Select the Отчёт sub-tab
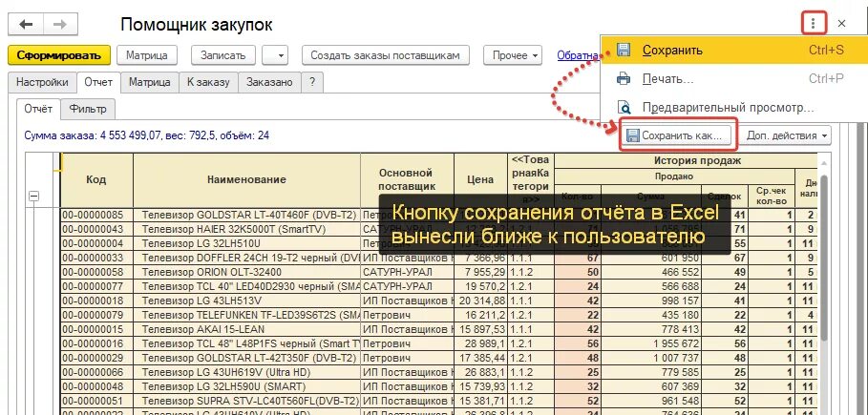The height and width of the screenshot is (415, 868). pos(38,109)
